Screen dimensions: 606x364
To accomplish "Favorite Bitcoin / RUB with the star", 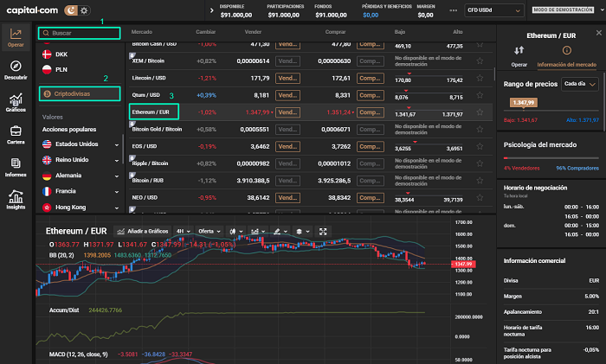I will coord(480,181).
